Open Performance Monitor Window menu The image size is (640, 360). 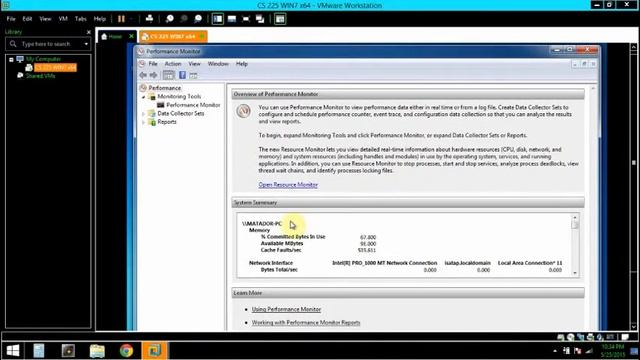tap(218, 64)
